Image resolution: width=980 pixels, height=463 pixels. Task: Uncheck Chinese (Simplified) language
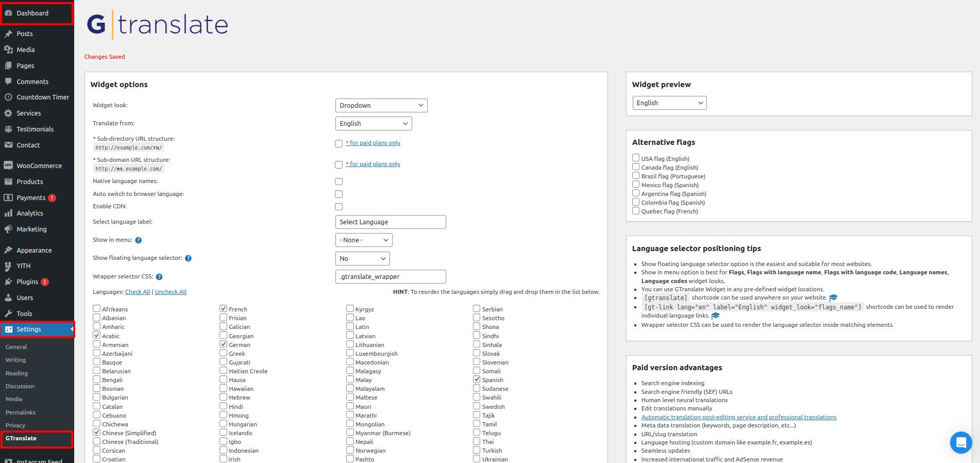pos(97,432)
